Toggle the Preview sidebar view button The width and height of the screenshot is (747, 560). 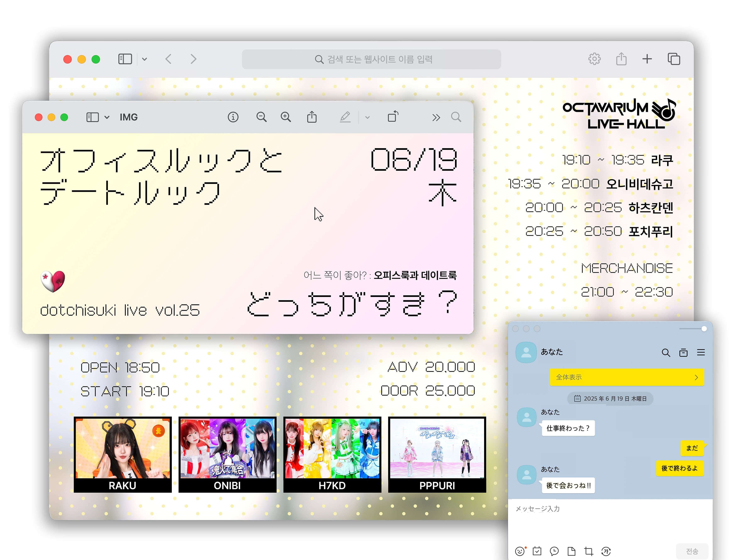(x=92, y=117)
